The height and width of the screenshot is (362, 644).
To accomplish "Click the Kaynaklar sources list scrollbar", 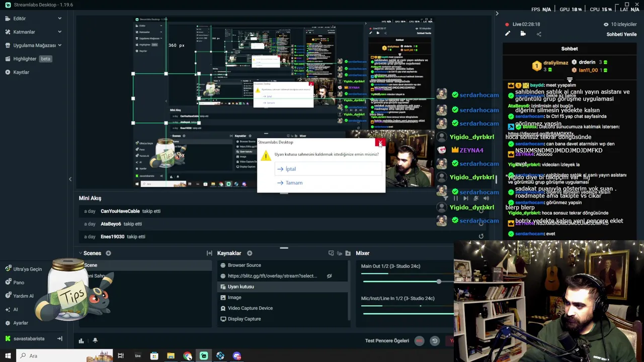I will 350,291.
